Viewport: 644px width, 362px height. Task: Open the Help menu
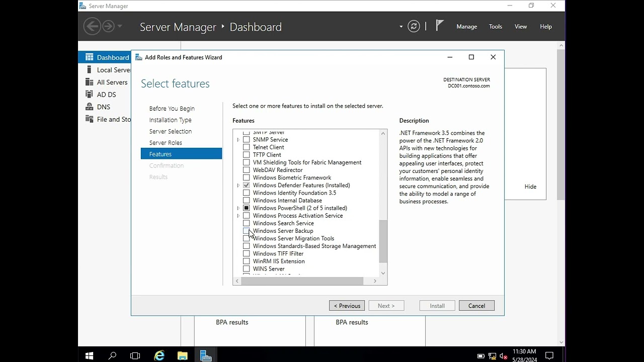pos(546,27)
